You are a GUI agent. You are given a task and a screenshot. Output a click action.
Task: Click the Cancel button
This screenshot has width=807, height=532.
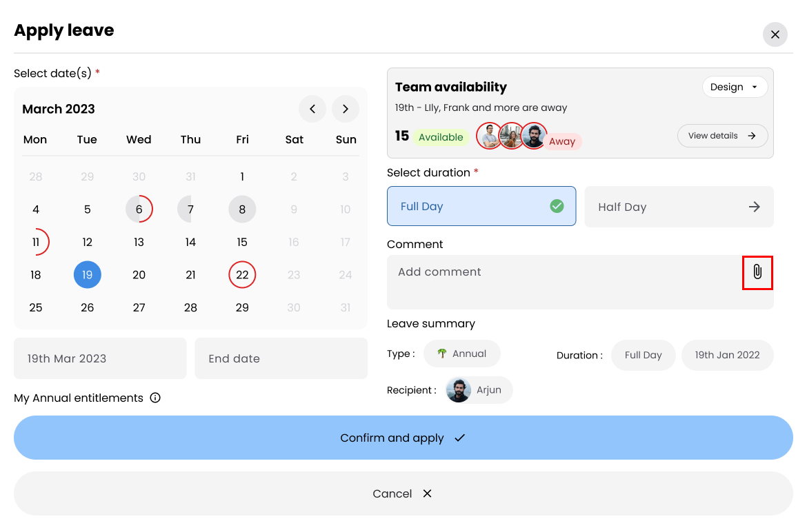(x=403, y=493)
